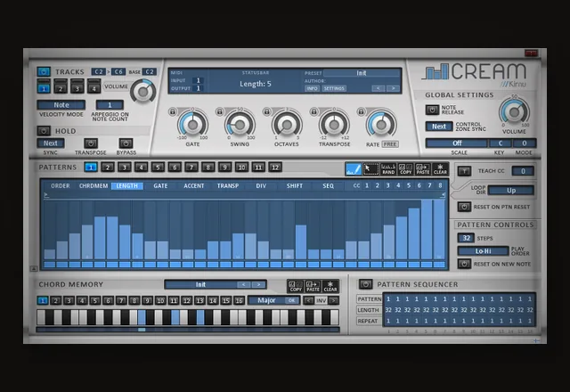Select pattern 12
Screen dimensions: 570x392
[x=275, y=167]
